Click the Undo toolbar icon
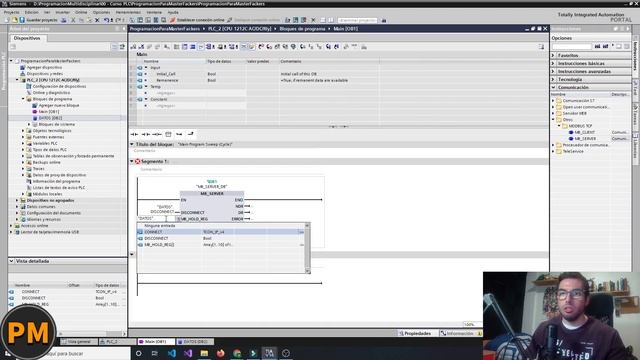The height and width of the screenshot is (360, 640). [x=106, y=20]
